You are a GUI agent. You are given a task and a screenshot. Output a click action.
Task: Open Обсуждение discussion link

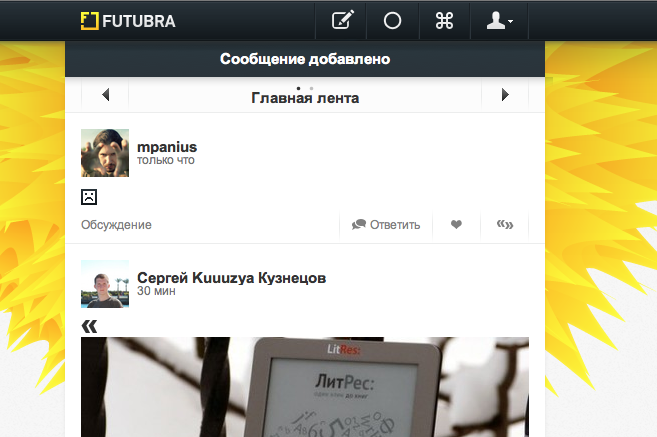[116, 225]
